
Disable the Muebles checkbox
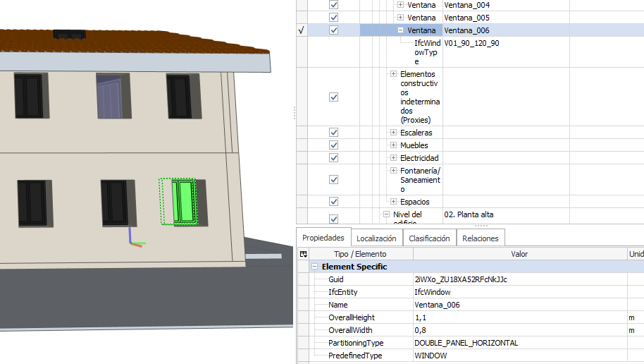click(x=334, y=145)
